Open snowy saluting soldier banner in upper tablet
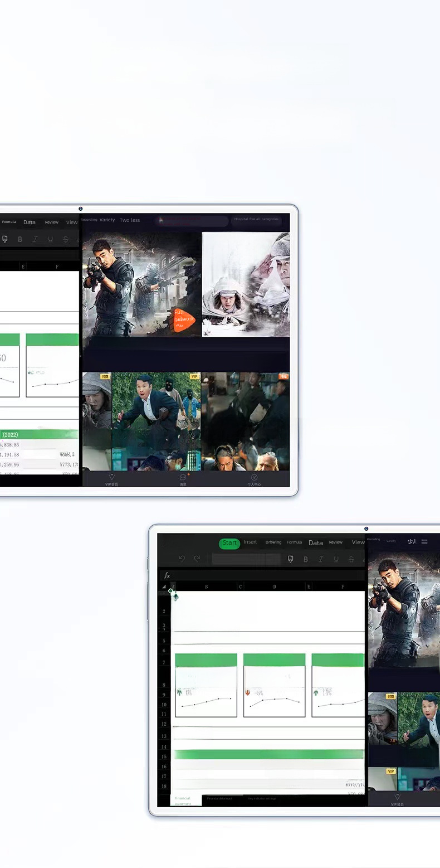This screenshot has height=868, width=440. pyautogui.click(x=246, y=284)
